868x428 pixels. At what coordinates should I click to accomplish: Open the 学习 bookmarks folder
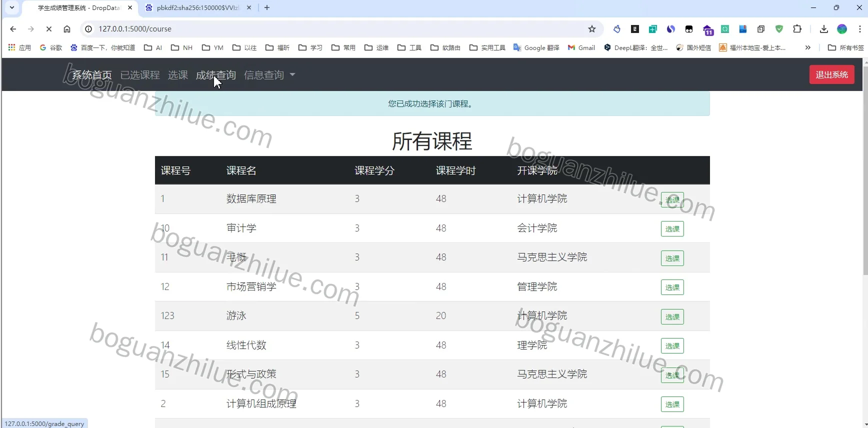310,47
